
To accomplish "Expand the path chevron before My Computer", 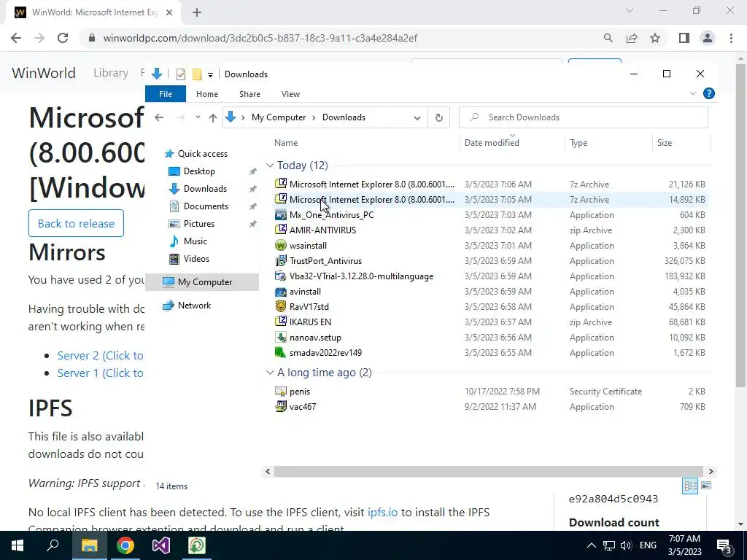I will coord(243,117).
